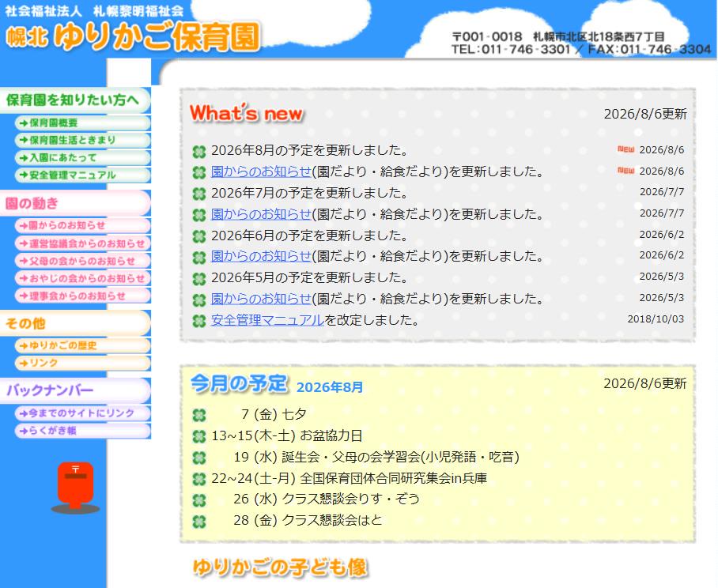Click the 保育園を知りたい方へ header

point(75,100)
